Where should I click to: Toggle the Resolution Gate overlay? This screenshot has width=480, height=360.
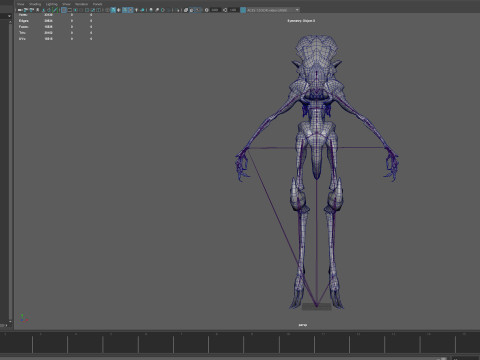[75, 10]
